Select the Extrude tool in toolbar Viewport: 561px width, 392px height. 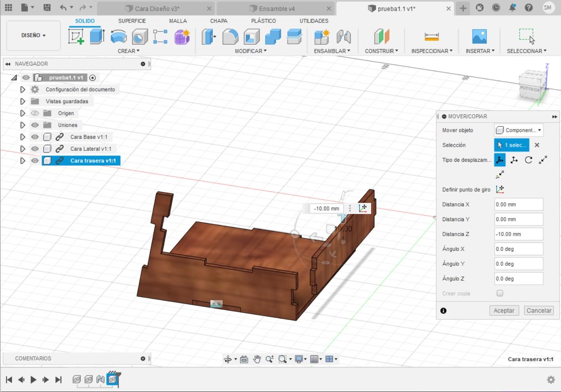tap(97, 36)
